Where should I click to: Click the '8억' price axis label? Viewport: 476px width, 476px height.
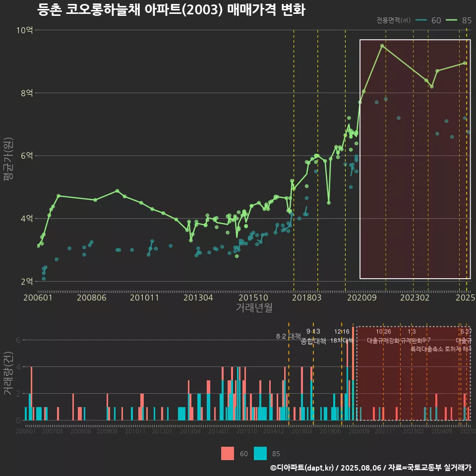[x=27, y=93]
